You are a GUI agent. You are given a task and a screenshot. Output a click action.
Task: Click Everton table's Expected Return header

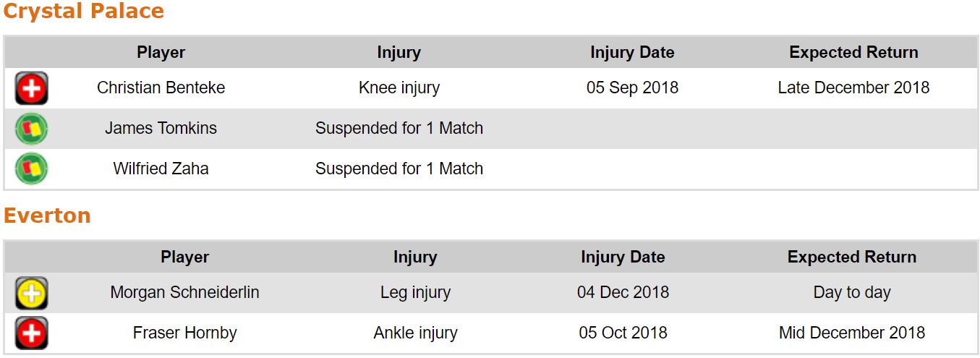tap(851, 257)
